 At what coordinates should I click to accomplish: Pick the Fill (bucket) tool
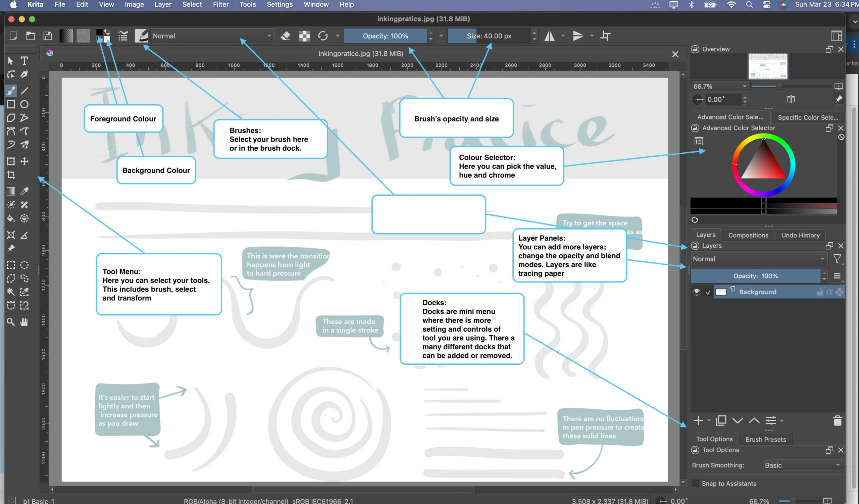click(x=11, y=218)
